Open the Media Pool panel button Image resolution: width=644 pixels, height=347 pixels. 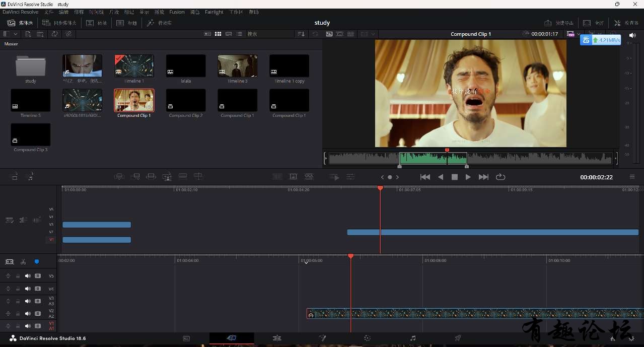[x=20, y=23]
